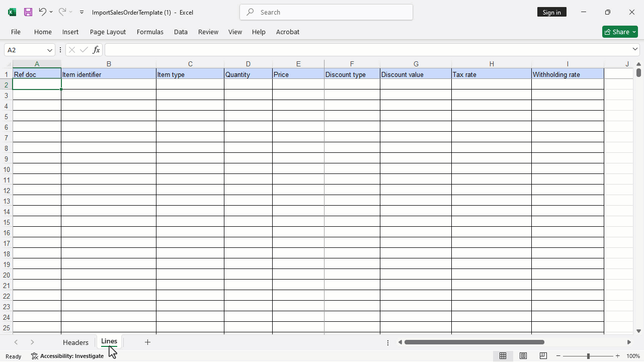Open Customize Quick Access Toolbar menu
The image size is (644, 362).
click(82, 12)
